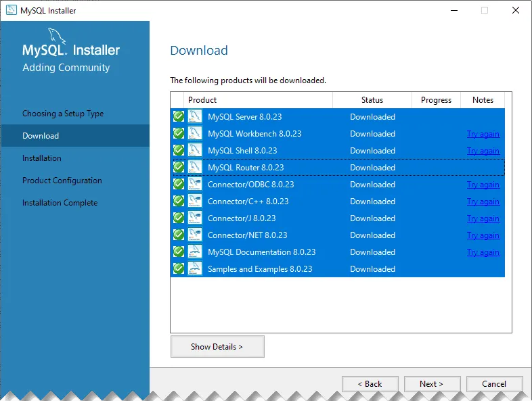Image resolution: width=532 pixels, height=401 pixels.
Task: Try again for Connector/NET download
Action: point(483,235)
